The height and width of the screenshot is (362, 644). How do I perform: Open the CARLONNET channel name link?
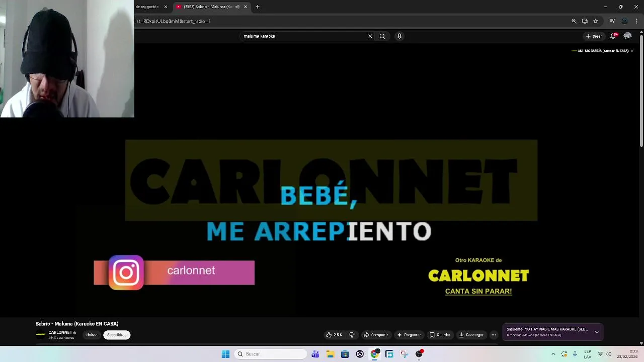pos(60,332)
